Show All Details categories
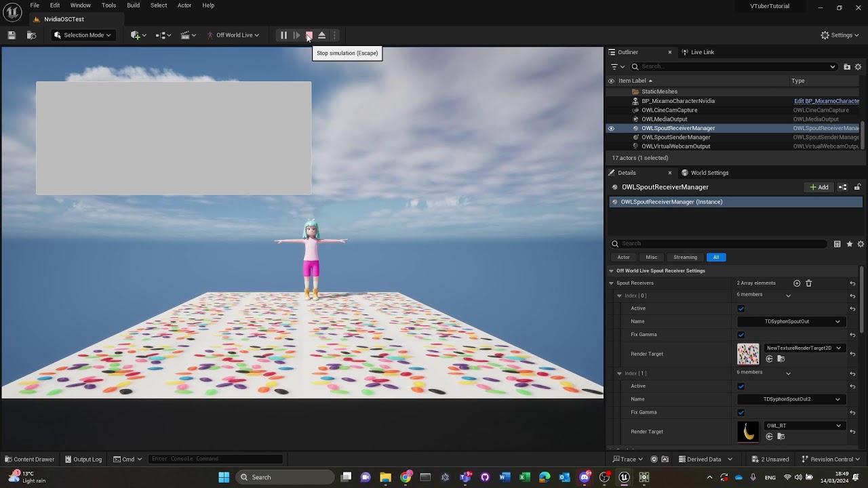This screenshot has height=488, width=868. tap(716, 258)
